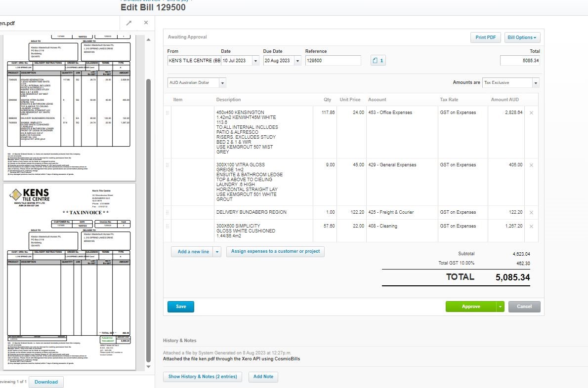Open the Date calendar dropdown
The image size is (588, 388).
[255, 61]
